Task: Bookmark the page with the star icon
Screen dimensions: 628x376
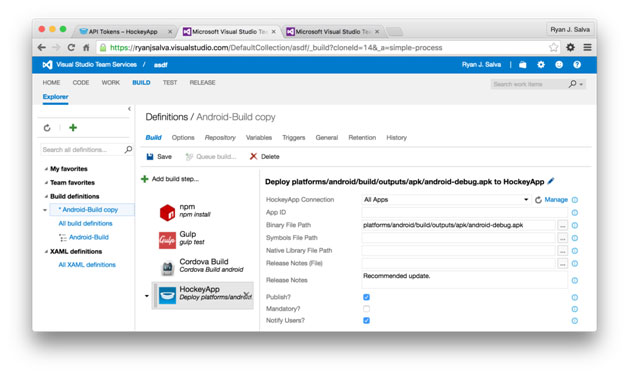Action: [x=554, y=47]
